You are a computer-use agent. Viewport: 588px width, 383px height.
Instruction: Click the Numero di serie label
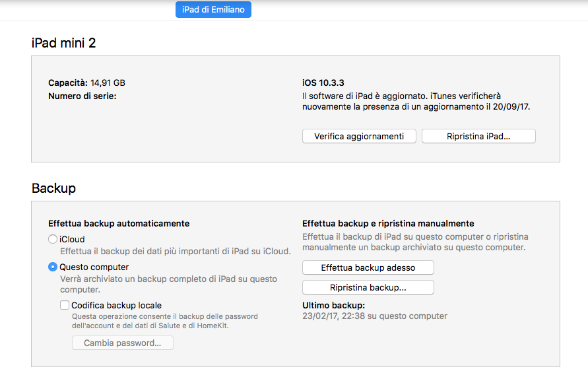[x=82, y=96]
